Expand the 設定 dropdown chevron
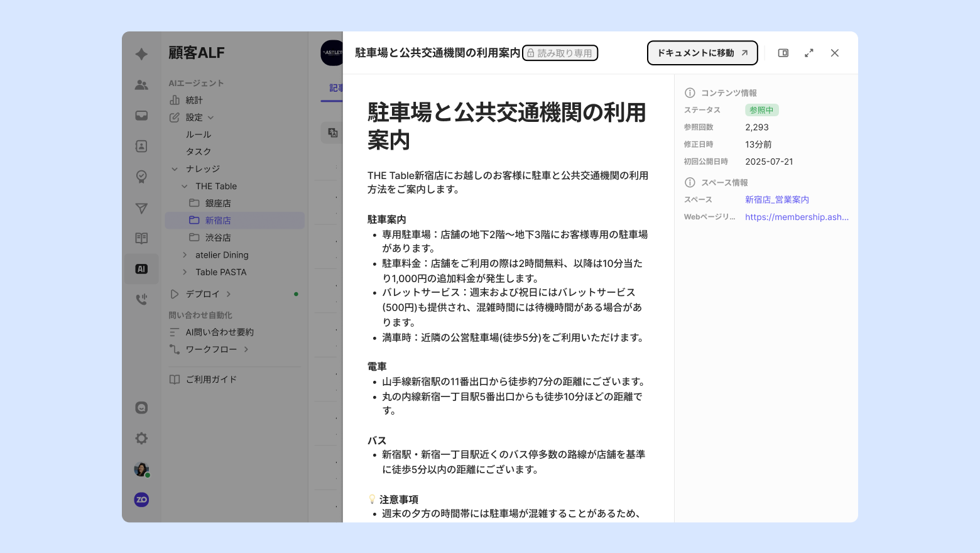 pos(211,118)
